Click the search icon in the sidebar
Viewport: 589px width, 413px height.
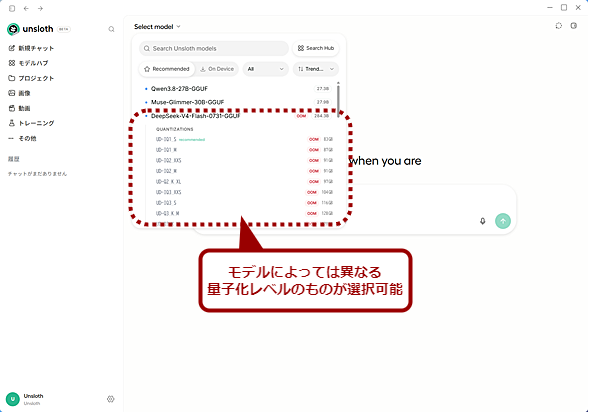tap(111, 29)
